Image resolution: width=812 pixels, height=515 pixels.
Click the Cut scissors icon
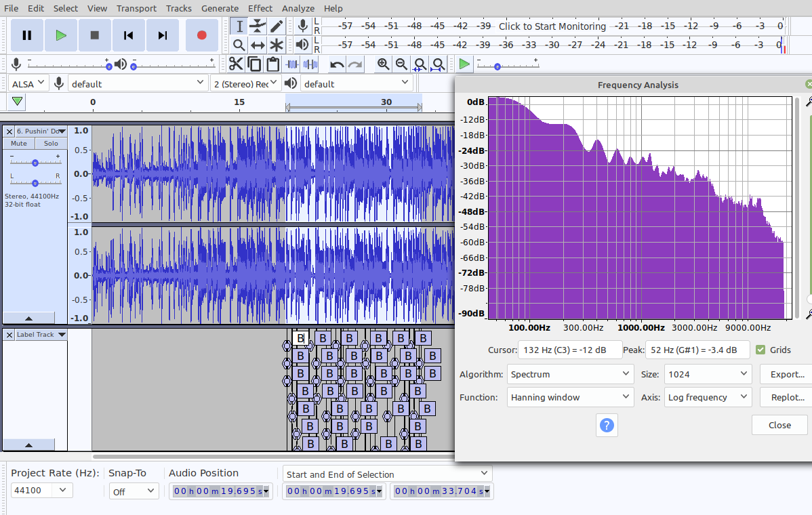(236, 64)
